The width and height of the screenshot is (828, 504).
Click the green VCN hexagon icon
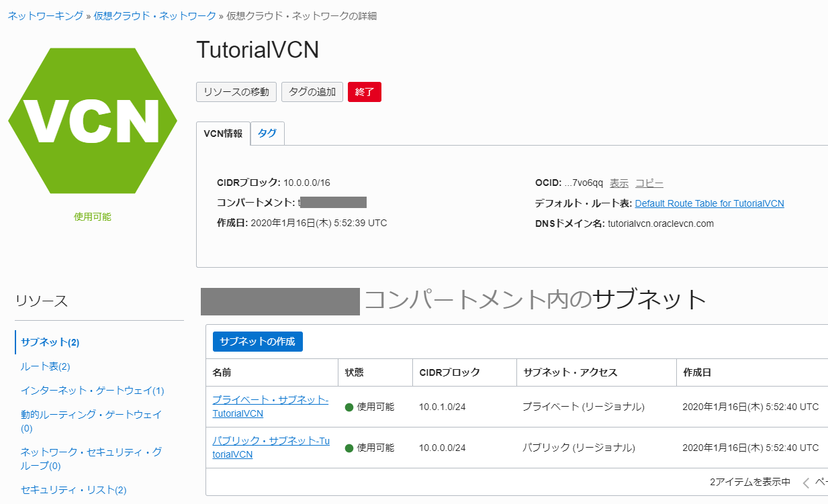[93, 120]
